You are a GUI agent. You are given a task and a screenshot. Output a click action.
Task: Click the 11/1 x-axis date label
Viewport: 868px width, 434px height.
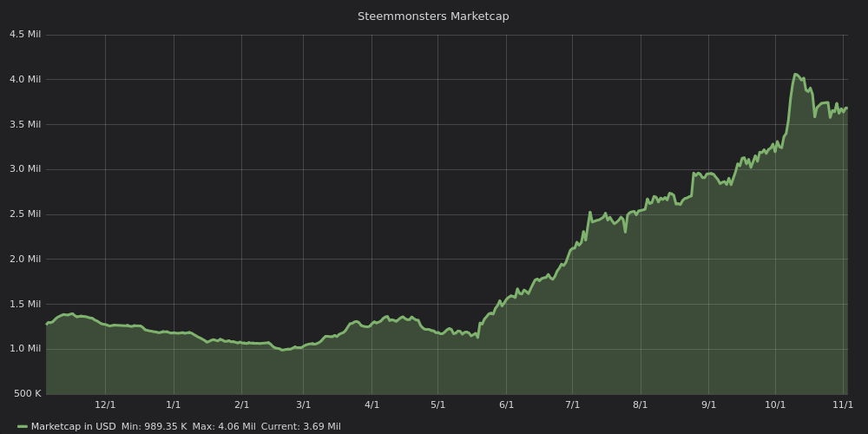[x=843, y=404]
